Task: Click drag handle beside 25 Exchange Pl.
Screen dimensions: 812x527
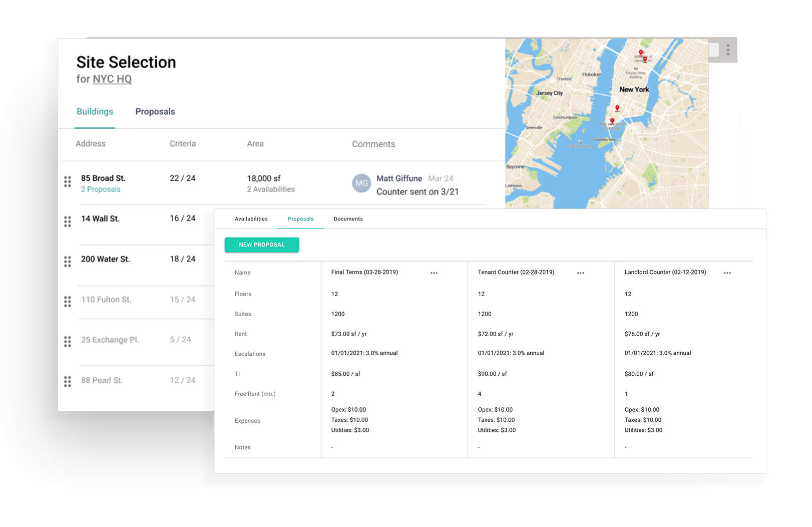Action: [68, 342]
